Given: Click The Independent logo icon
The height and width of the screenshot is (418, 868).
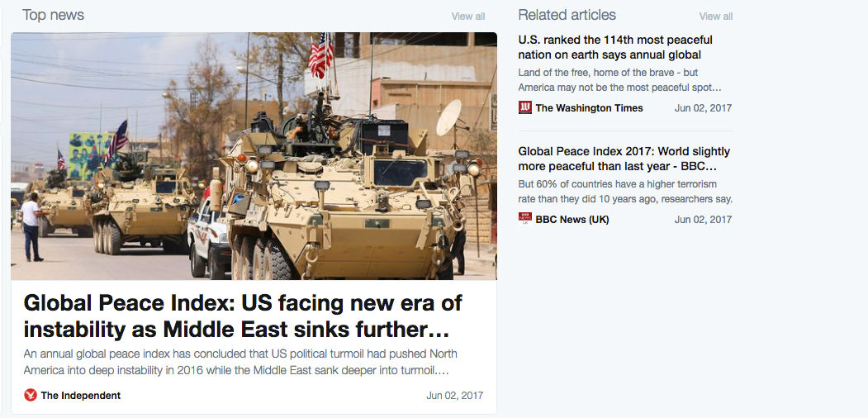Looking at the screenshot, I should pyautogui.click(x=31, y=395).
